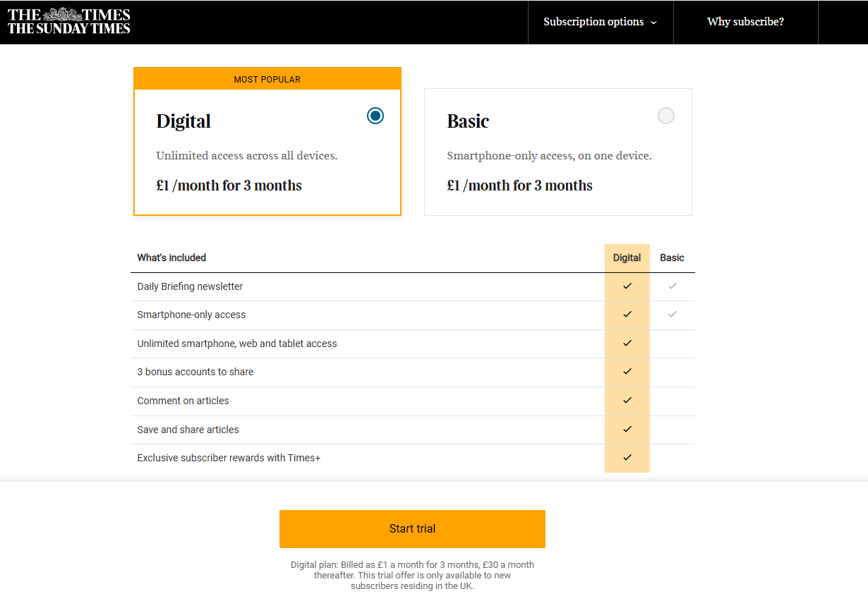Click the Basic card's £1 /month price
The image size is (868, 601).
coord(520,186)
